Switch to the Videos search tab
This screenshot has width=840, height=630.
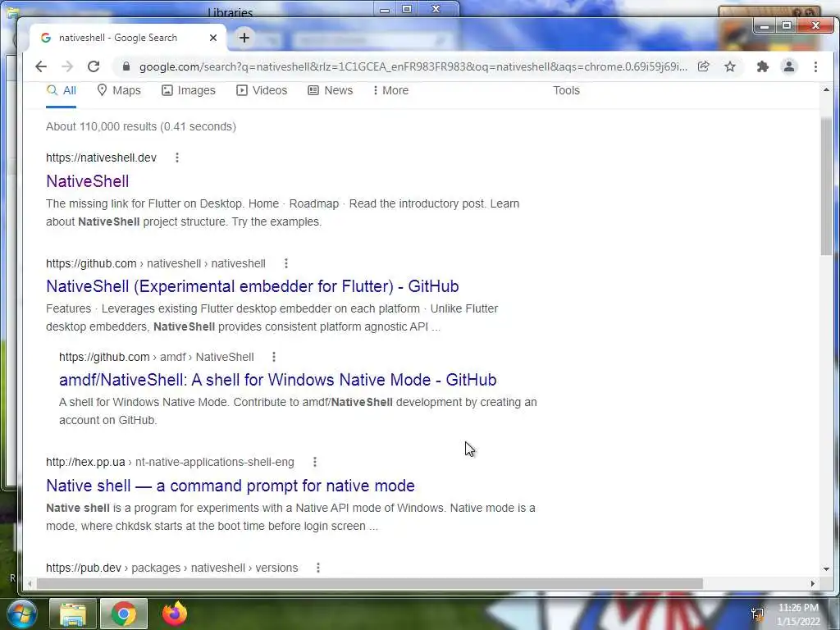pyautogui.click(x=262, y=90)
